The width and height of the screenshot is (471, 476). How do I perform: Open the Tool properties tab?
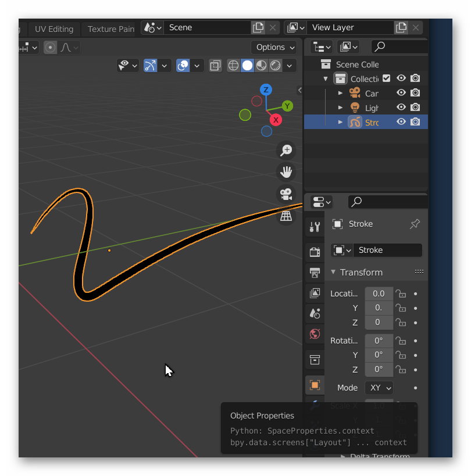tap(315, 227)
